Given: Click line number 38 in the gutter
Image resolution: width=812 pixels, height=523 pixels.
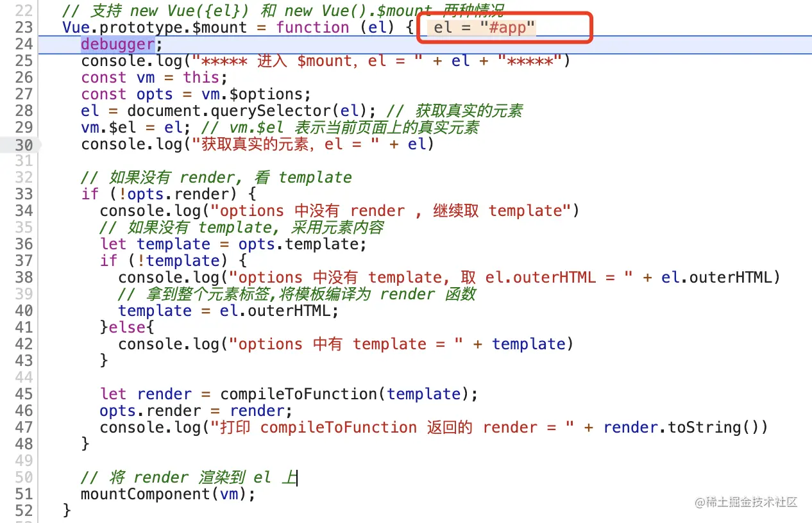Looking at the screenshot, I should [24, 278].
